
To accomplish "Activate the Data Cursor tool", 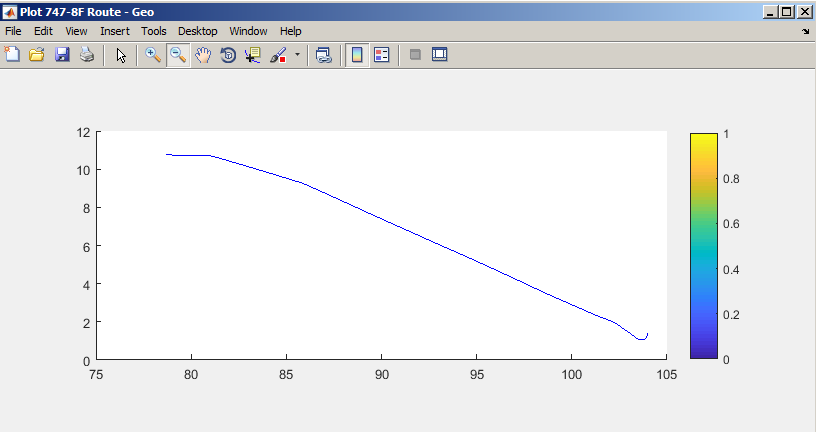I will pos(253,55).
